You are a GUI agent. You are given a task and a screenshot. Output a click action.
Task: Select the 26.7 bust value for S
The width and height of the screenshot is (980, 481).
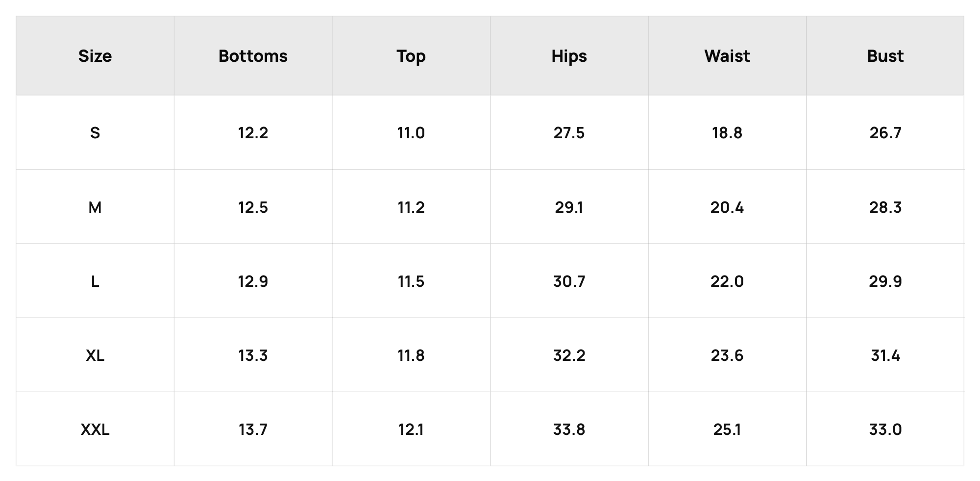point(885,133)
